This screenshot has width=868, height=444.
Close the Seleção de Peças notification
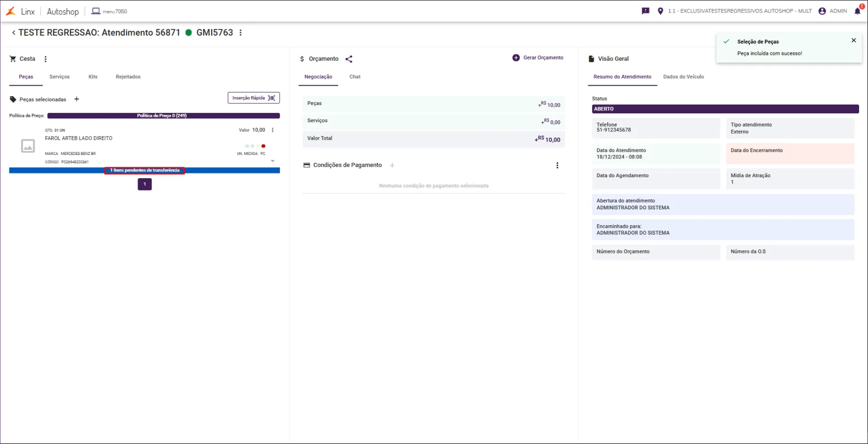(x=854, y=41)
